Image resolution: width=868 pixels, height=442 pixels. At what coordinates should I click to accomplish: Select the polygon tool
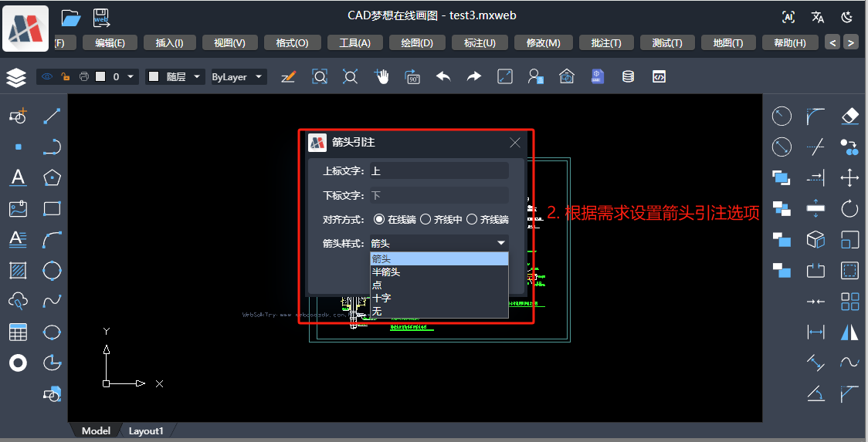coord(52,177)
